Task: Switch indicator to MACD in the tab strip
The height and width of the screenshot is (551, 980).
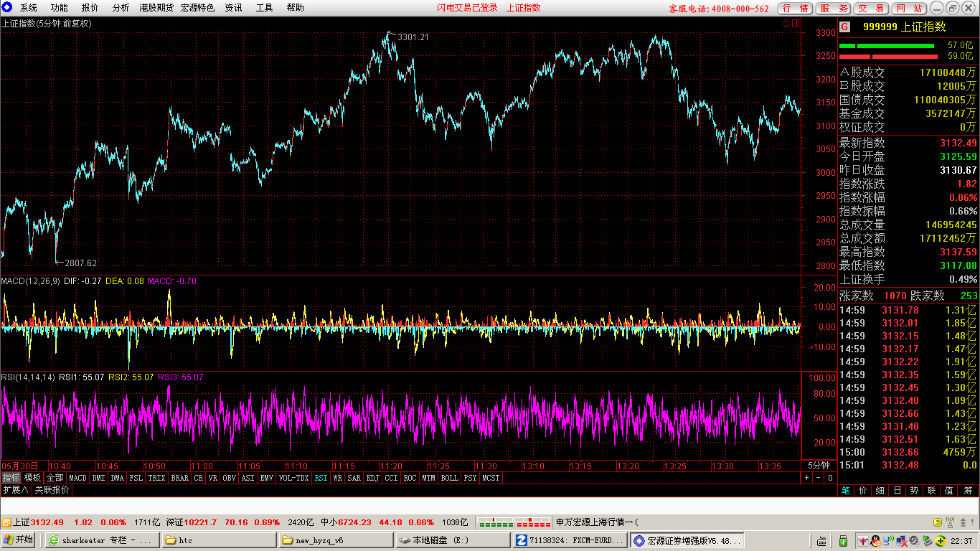Action: (x=77, y=478)
